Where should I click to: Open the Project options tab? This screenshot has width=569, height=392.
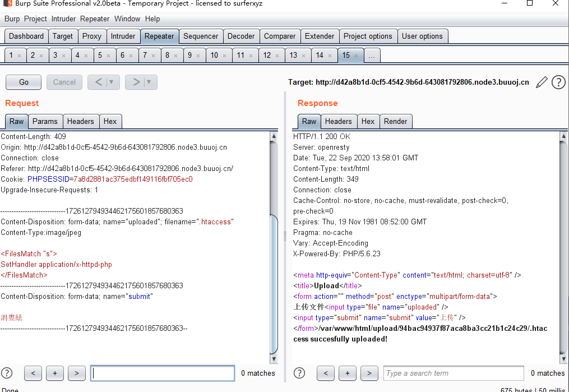[368, 36]
